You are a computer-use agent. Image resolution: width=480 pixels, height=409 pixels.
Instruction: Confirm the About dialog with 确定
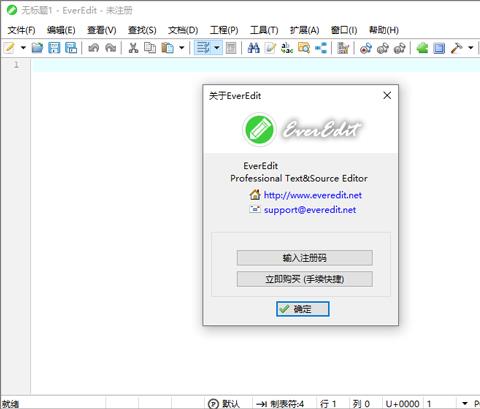(303, 309)
